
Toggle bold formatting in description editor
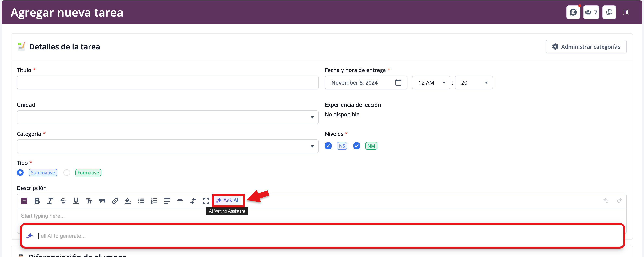tap(37, 200)
